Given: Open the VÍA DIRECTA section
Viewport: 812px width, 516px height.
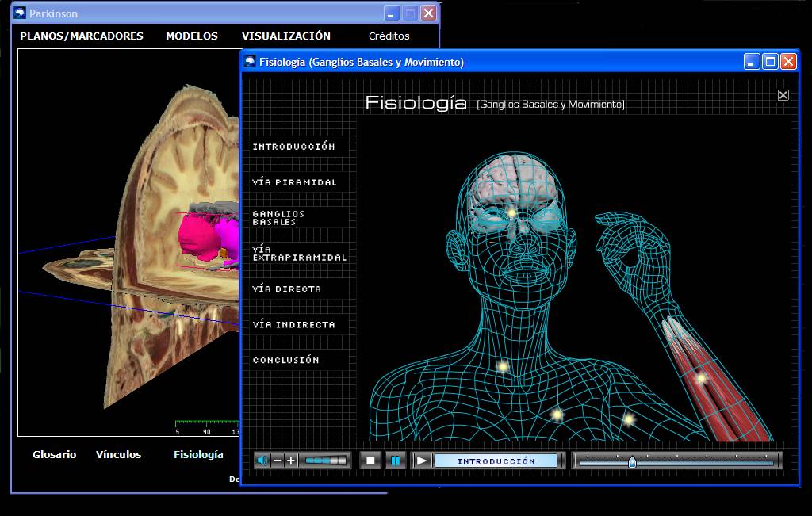Looking at the screenshot, I should 286,289.
